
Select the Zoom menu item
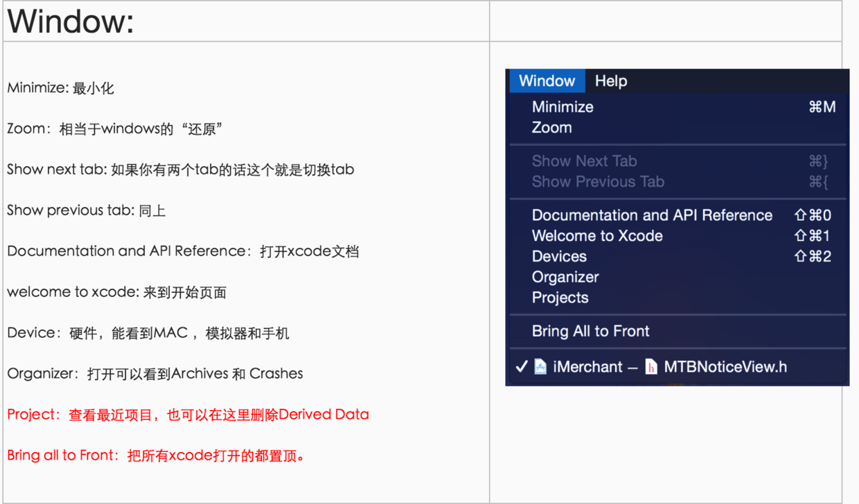[x=678, y=127]
